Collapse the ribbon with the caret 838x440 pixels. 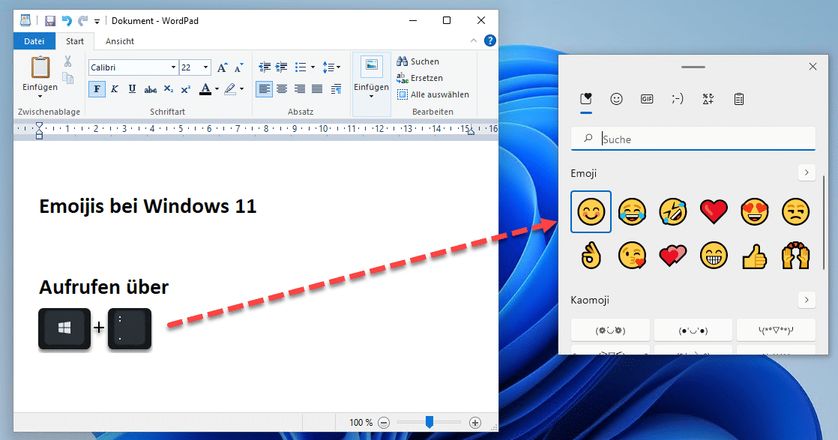474,41
